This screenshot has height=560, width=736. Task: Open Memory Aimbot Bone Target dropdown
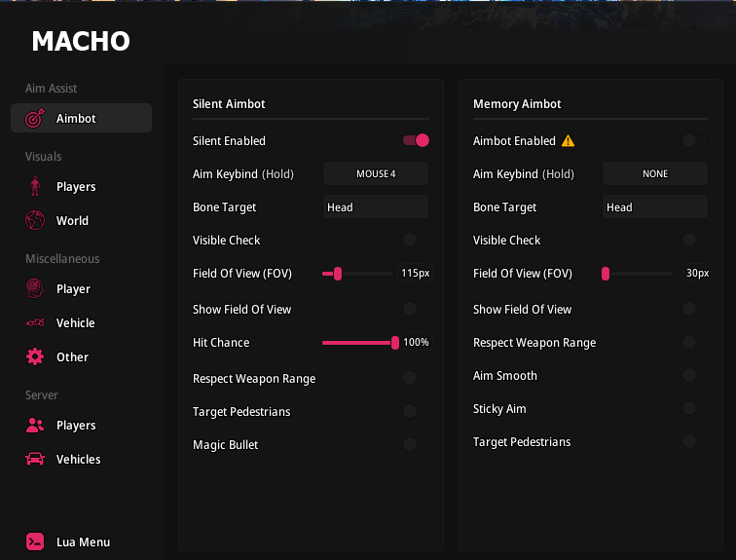pyautogui.click(x=655, y=207)
